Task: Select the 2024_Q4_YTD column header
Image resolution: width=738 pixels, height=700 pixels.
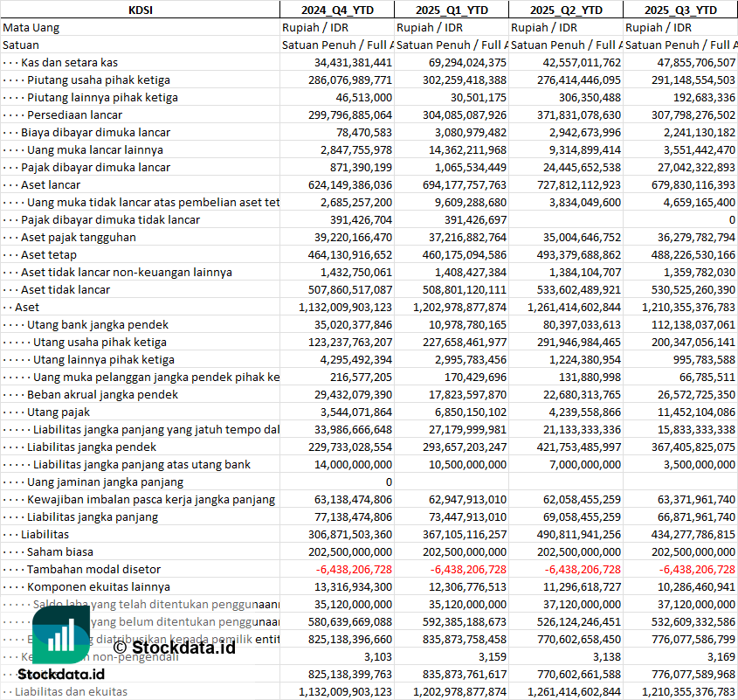Action: pyautogui.click(x=336, y=10)
